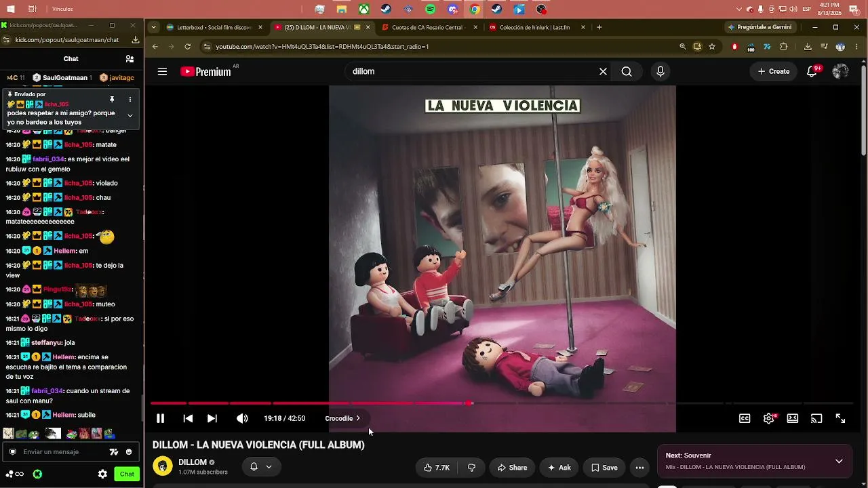Open DILLOM channel avatar
The image size is (868, 488).
[163, 466]
